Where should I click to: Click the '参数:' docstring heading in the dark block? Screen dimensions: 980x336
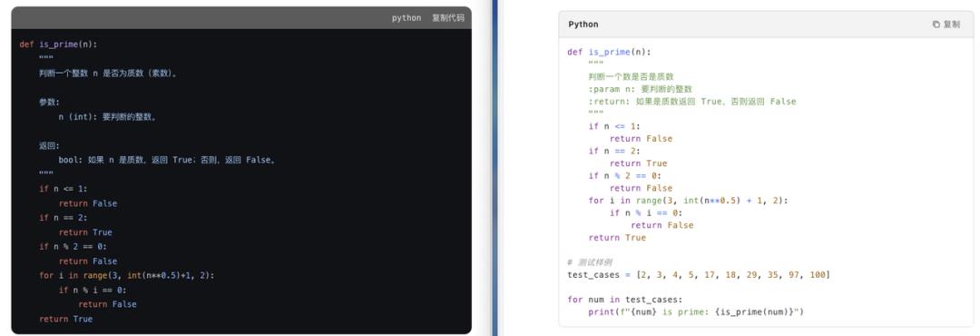coord(49,102)
